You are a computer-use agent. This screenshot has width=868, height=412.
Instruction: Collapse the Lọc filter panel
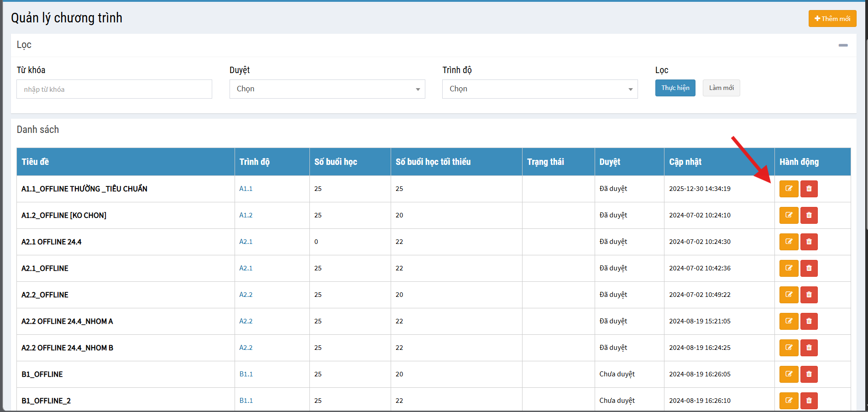pyautogui.click(x=843, y=45)
